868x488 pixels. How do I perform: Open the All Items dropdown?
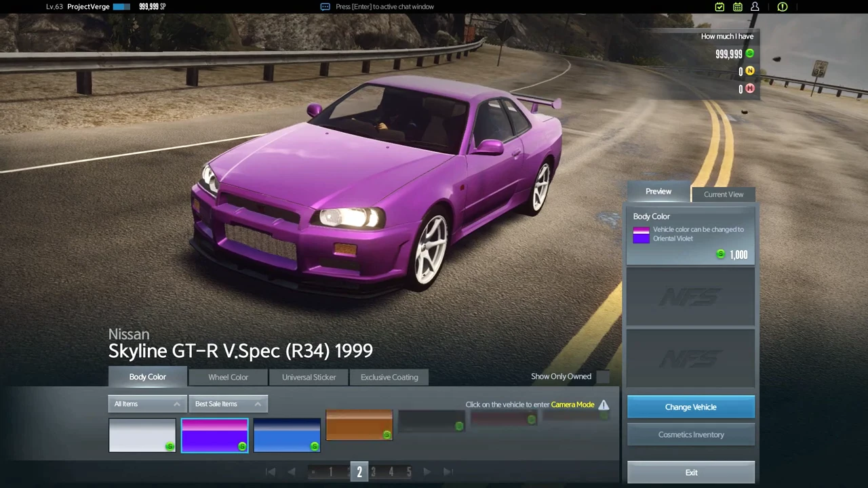[147, 403]
